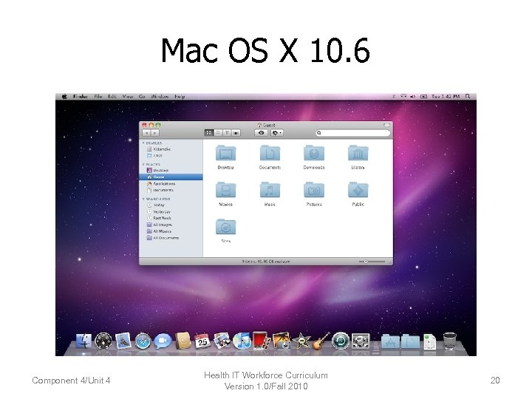Open the View menu

click(128, 97)
